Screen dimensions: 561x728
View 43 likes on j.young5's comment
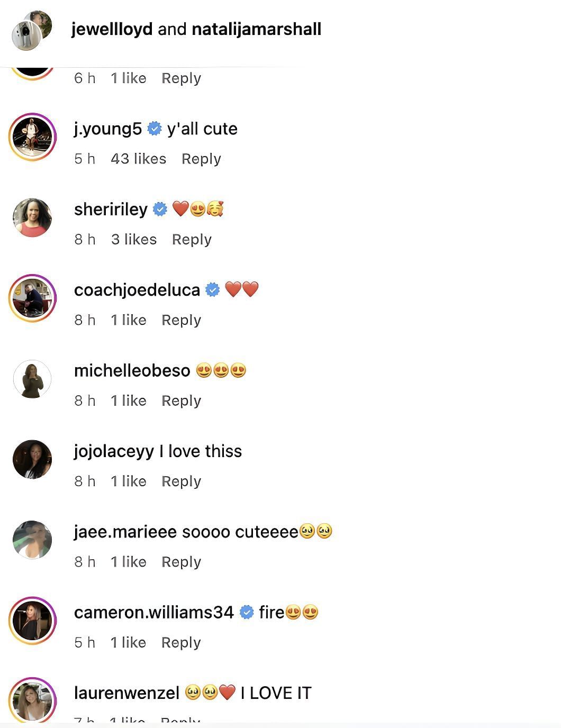[x=138, y=159]
